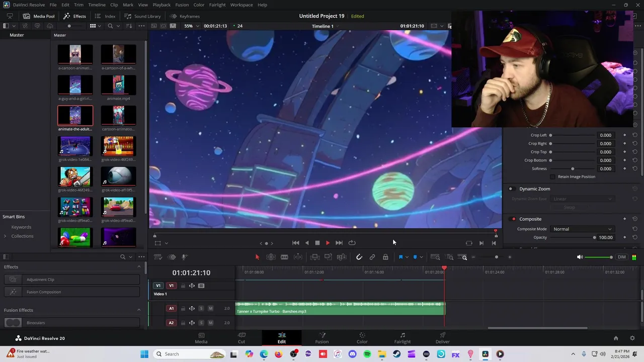Viewport: 644px width, 362px height.
Task: Open viewer transform overlay dropdown arrow
Action: click(x=167, y=243)
